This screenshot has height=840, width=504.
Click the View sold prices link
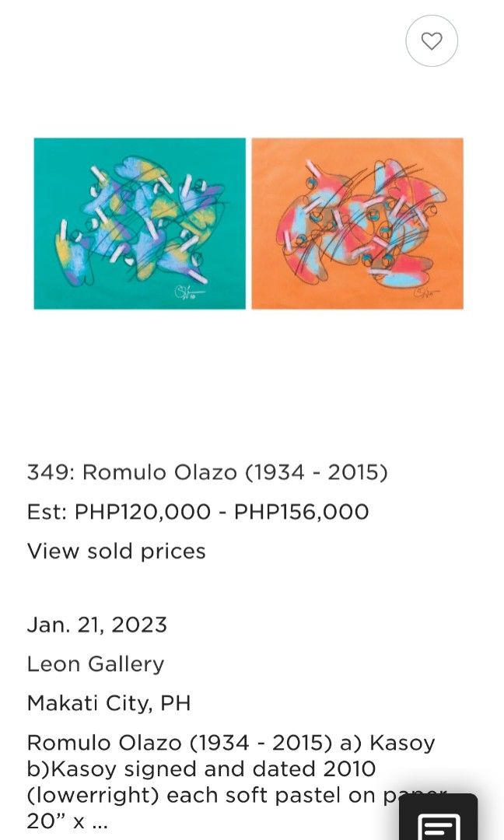coord(116,551)
